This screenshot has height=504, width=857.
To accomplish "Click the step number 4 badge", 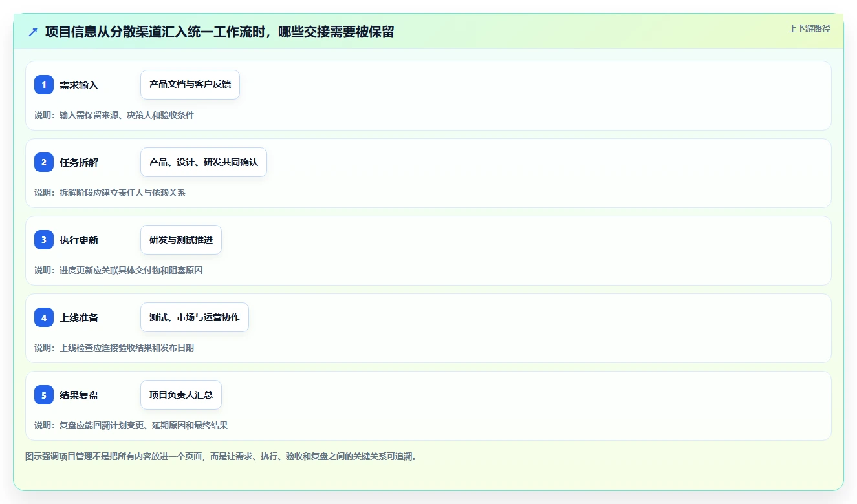I will 44,317.
